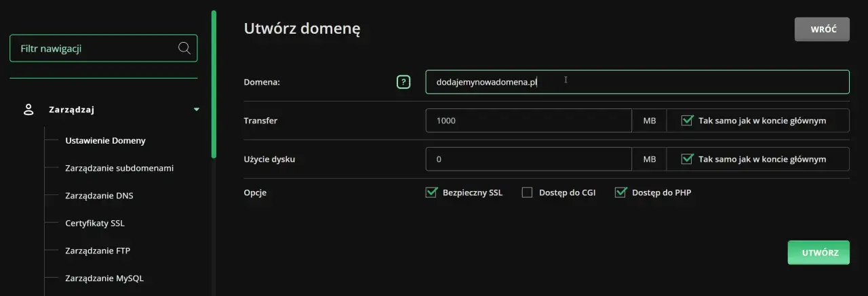Viewport: 868px width, 296px height.
Task: Click the 'Domena:' field label
Action: (262, 82)
